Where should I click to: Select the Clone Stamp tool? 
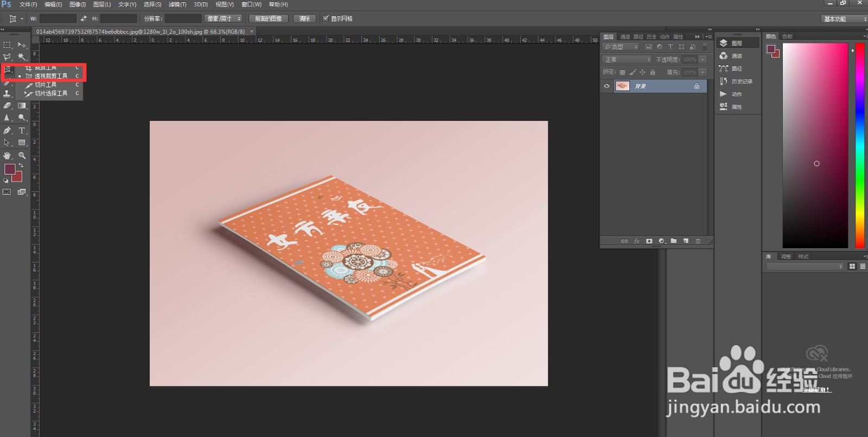click(7, 94)
